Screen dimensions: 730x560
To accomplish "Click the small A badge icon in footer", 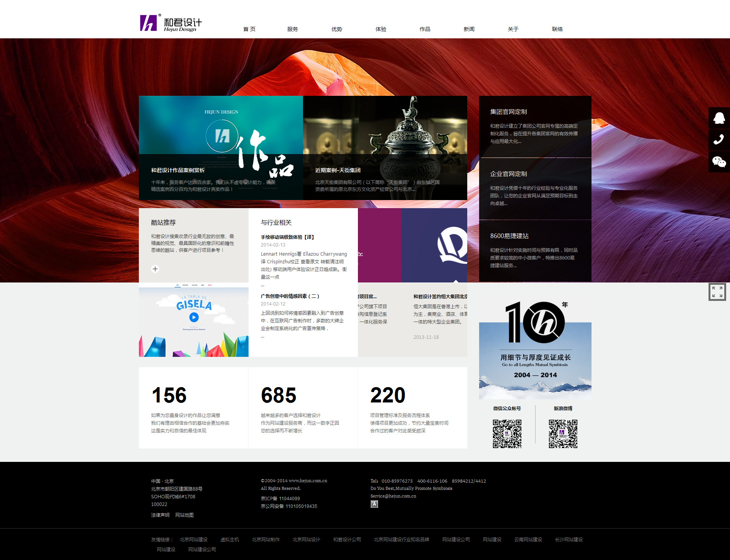I will point(374,504).
